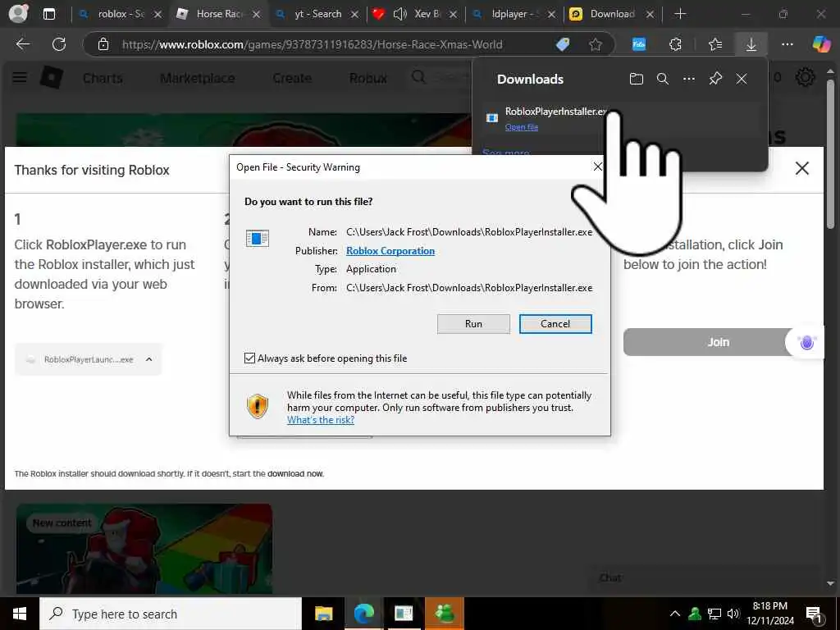Viewport: 840px width, 630px height.
Task: Click the Windows taskbar search box
Action: click(171, 614)
